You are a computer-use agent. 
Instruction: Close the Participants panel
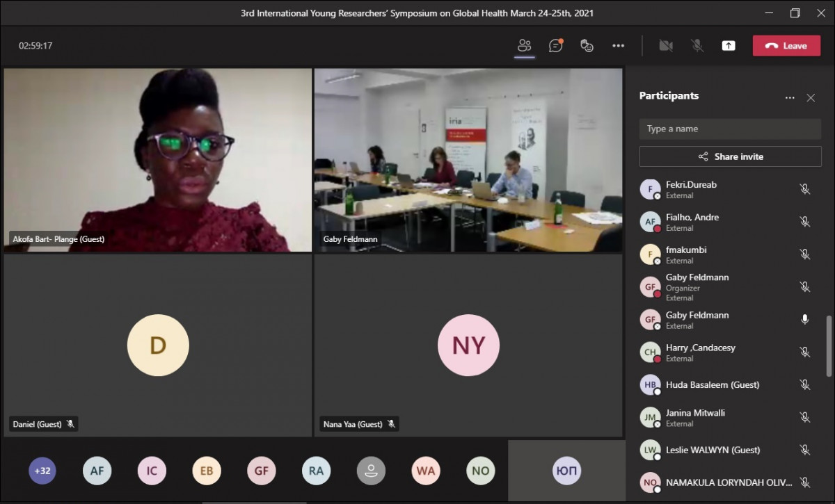click(x=811, y=98)
